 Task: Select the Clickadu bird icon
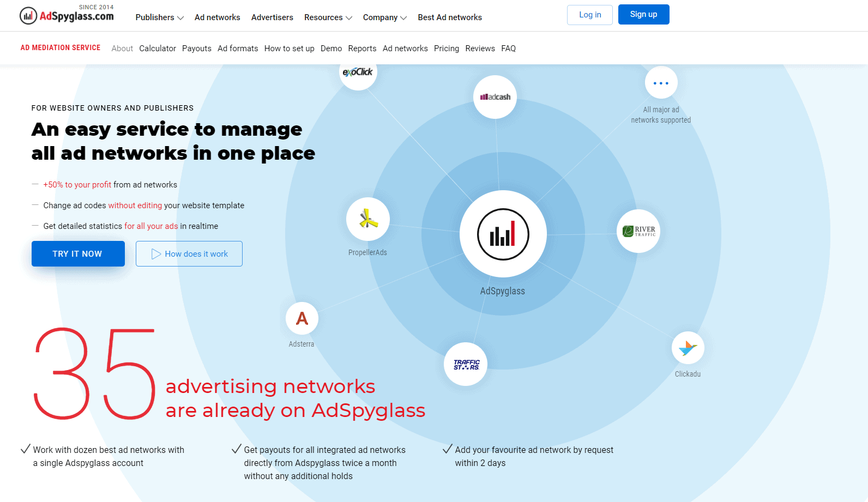pyautogui.click(x=688, y=348)
